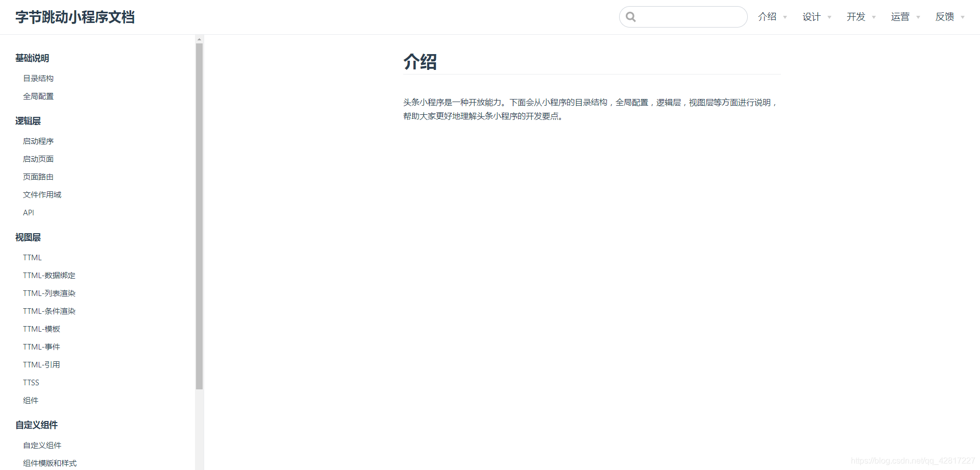Viewport: 980px width, 470px height.
Task: Open the 页面路由 page
Action: pyautogui.click(x=38, y=177)
